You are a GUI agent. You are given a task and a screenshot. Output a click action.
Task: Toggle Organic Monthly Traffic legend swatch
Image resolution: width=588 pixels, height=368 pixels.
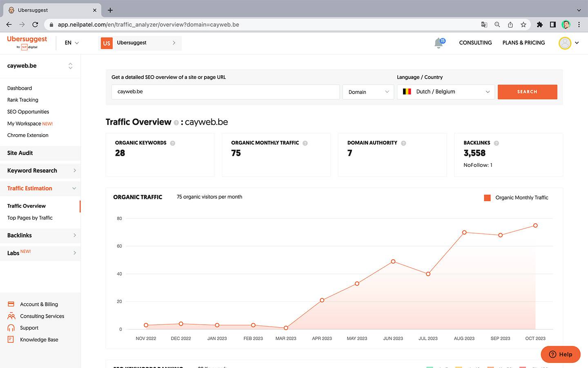[487, 198]
